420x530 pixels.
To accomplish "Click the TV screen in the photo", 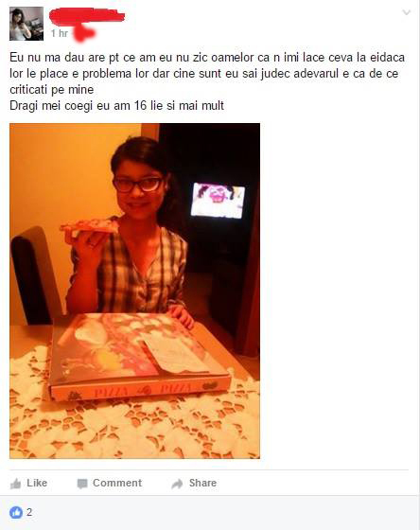I will point(218,200).
